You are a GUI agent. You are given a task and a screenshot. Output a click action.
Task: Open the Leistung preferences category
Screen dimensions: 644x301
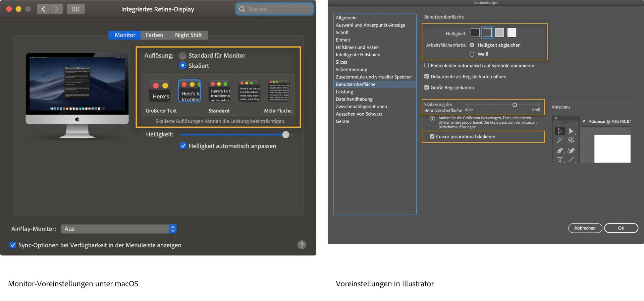(375, 92)
